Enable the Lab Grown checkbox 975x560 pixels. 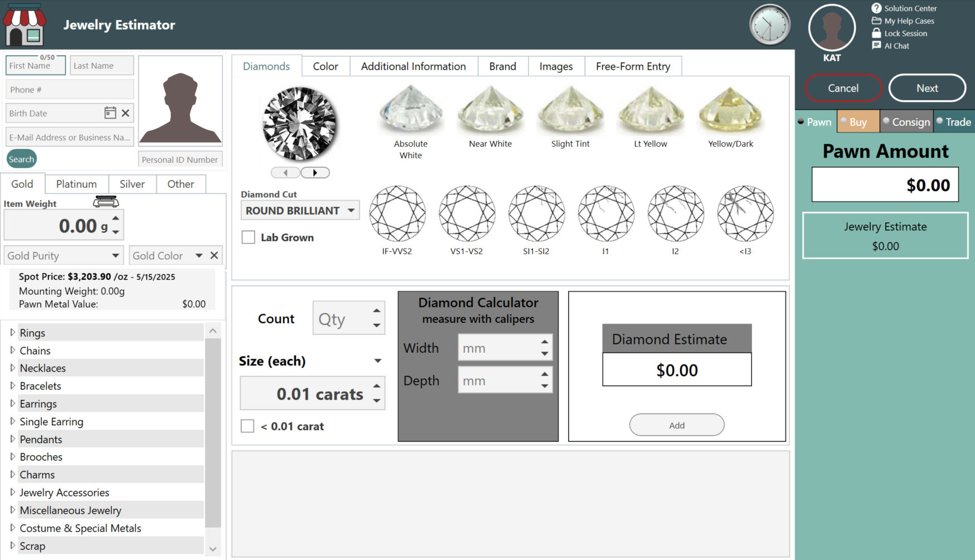pyautogui.click(x=249, y=237)
